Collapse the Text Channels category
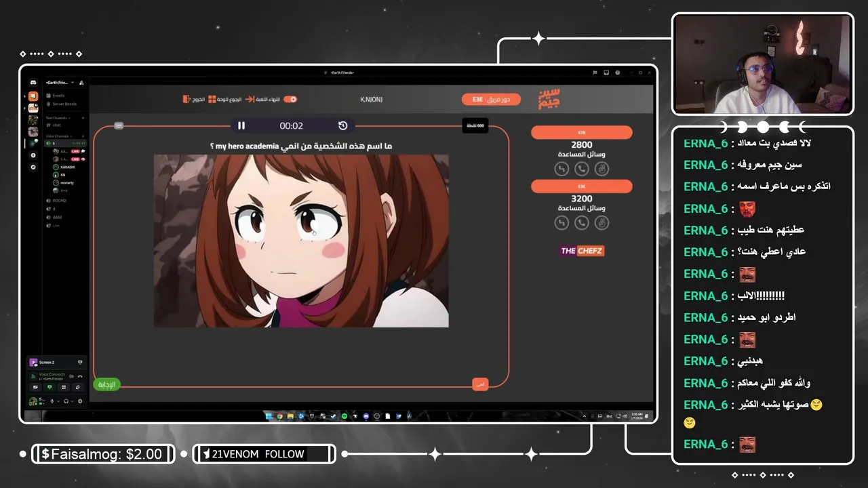Screen dimensions: 868x488 click(x=58, y=118)
